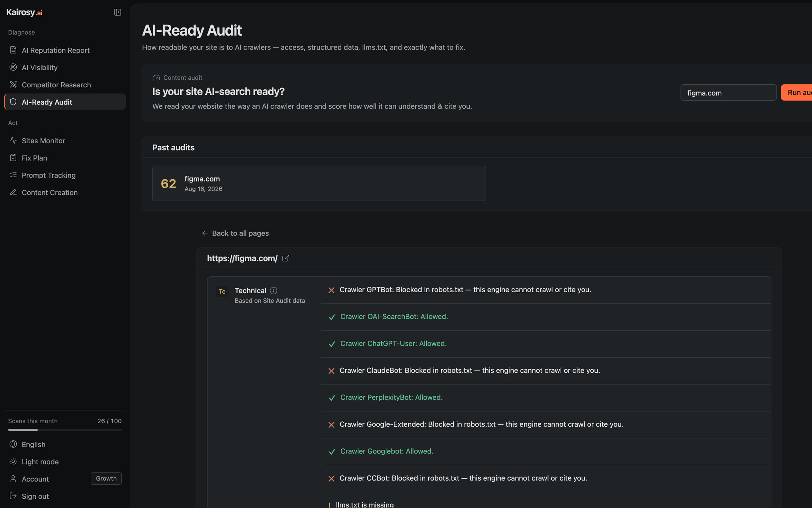The height and width of the screenshot is (508, 812).
Task: Open Competitor Research
Action: pyautogui.click(x=65, y=85)
